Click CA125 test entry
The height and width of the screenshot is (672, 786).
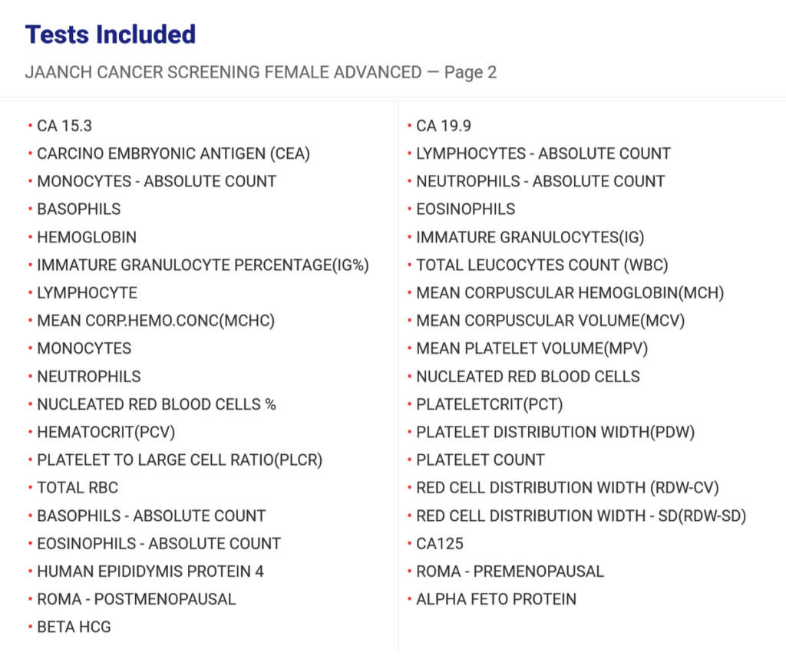[x=440, y=544]
